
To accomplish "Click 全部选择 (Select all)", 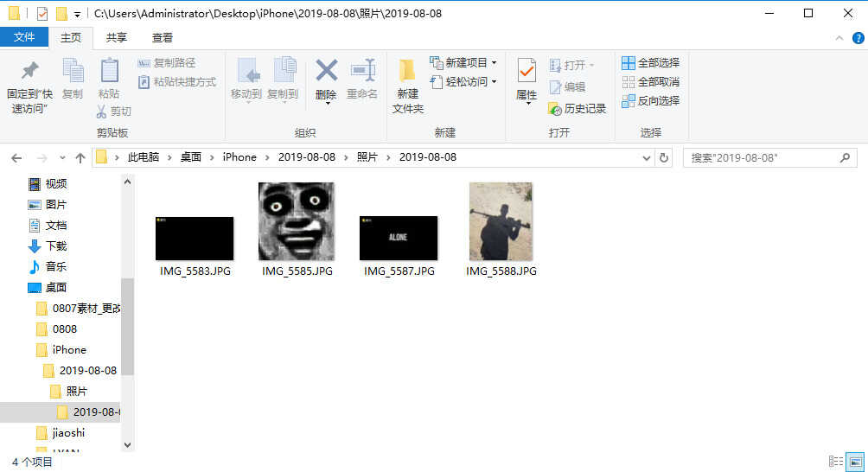I will pos(650,62).
